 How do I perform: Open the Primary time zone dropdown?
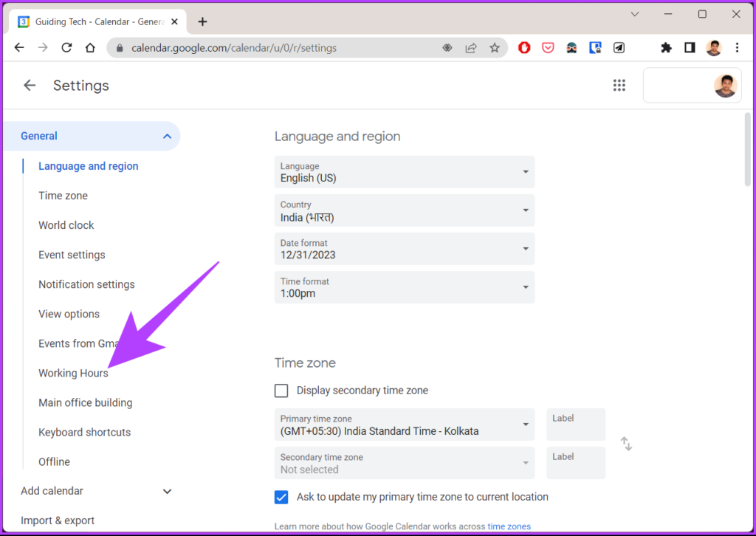[404, 425]
